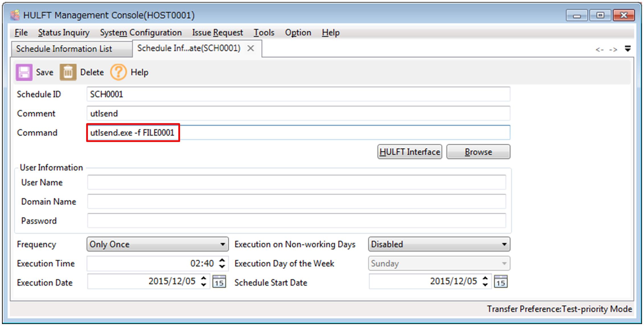Minimize the HULFT Management Console window
The height and width of the screenshot is (326, 644).
577,16
